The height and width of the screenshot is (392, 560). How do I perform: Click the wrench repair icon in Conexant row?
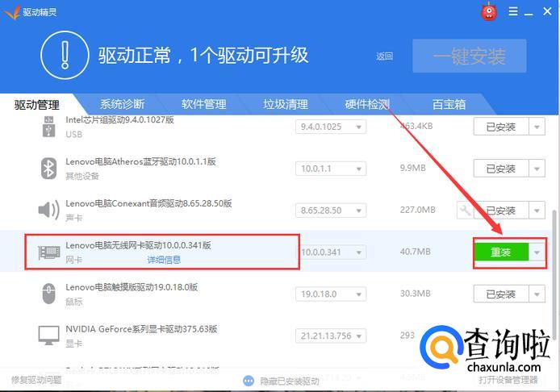[465, 211]
